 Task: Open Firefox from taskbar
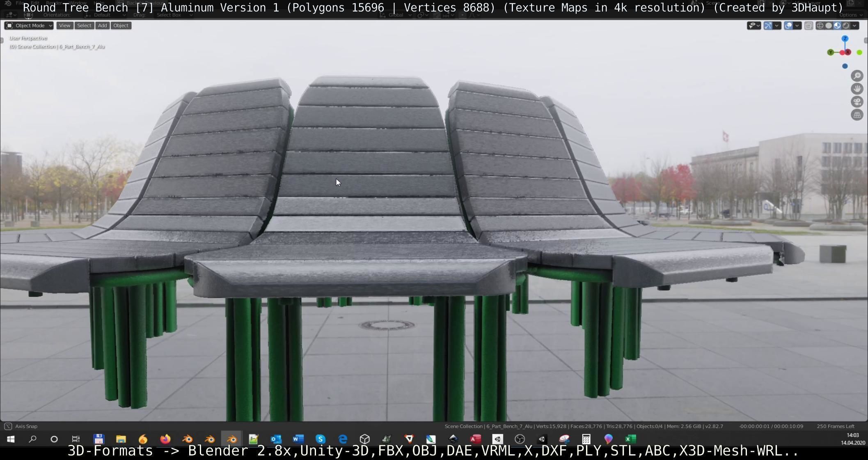165,439
